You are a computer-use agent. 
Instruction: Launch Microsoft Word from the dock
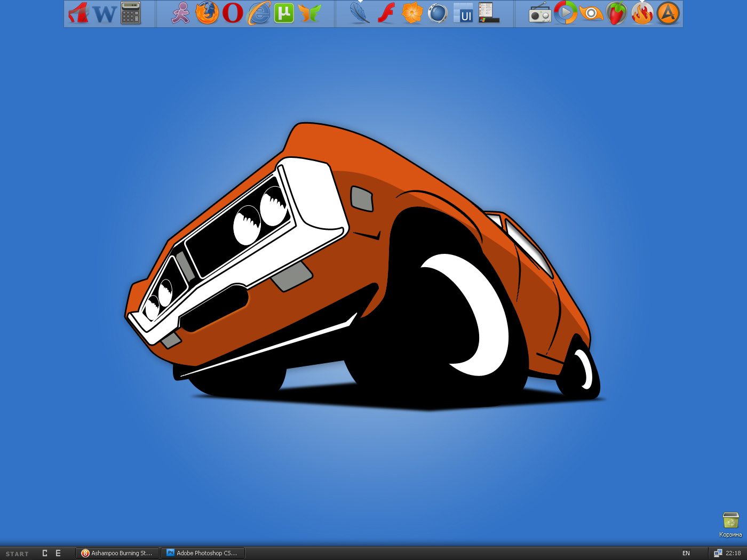(105, 14)
